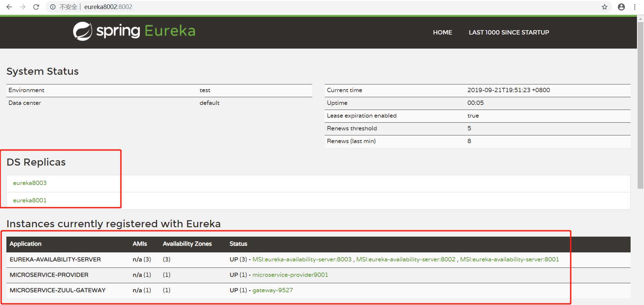This screenshot has width=644, height=305.
Task: Click MICROSERVICE-ZUUL-GATEWAY's n/a (1) AMIs cell
Action: pos(142,290)
